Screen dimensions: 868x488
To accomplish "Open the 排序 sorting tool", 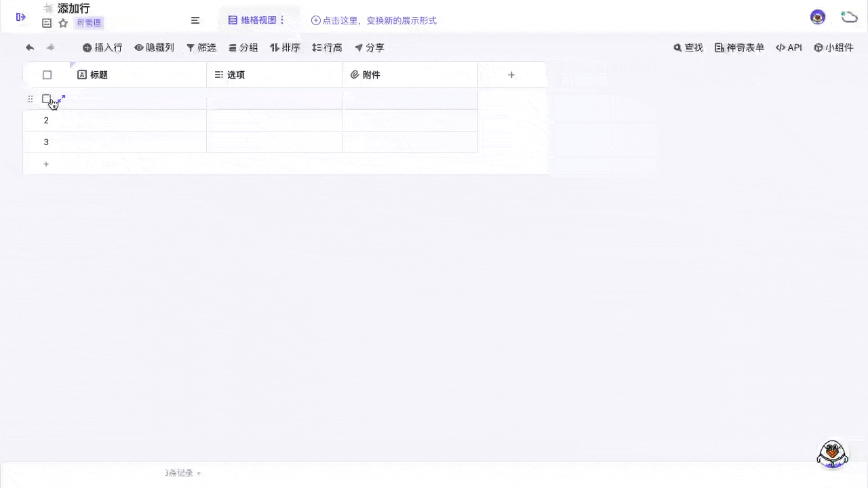I will [x=285, y=47].
